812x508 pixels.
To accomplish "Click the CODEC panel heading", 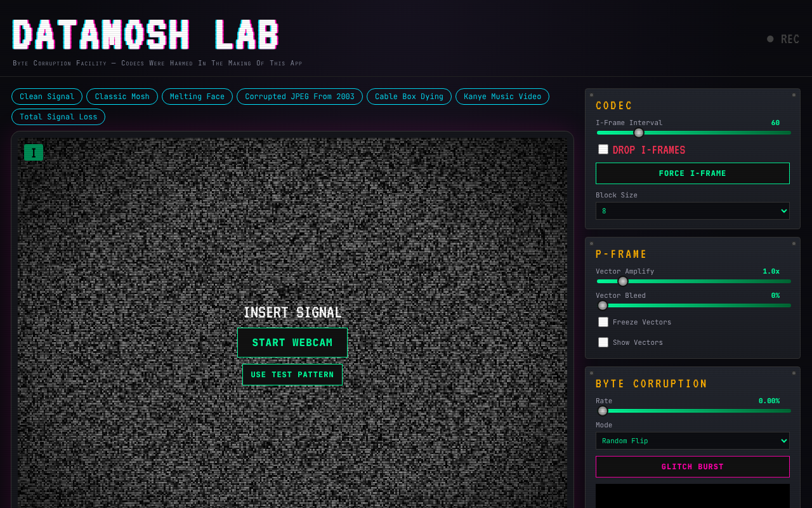I will [614, 106].
